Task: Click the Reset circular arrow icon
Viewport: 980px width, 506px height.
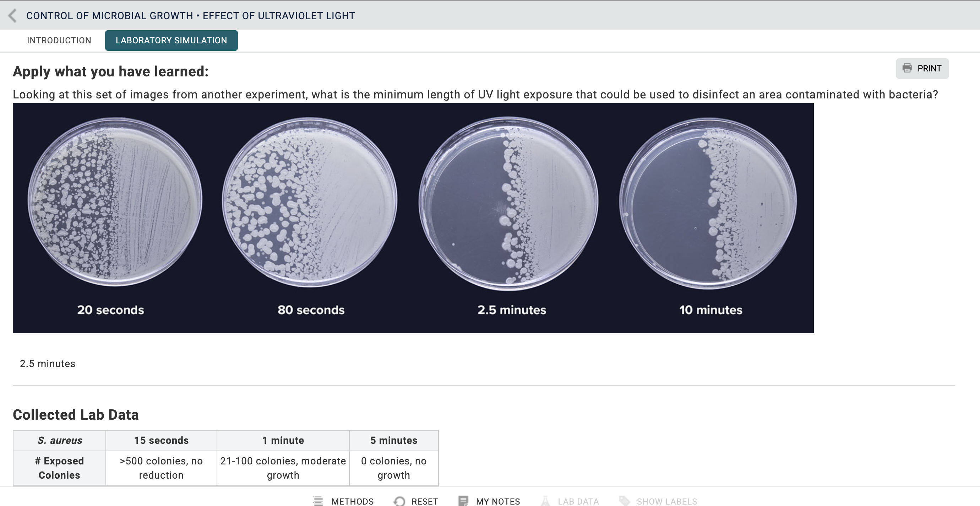Action: (x=399, y=501)
